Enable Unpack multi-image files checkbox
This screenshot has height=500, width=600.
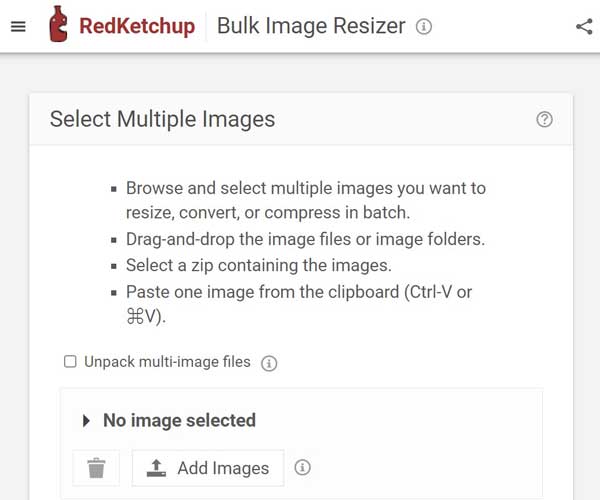click(70, 361)
